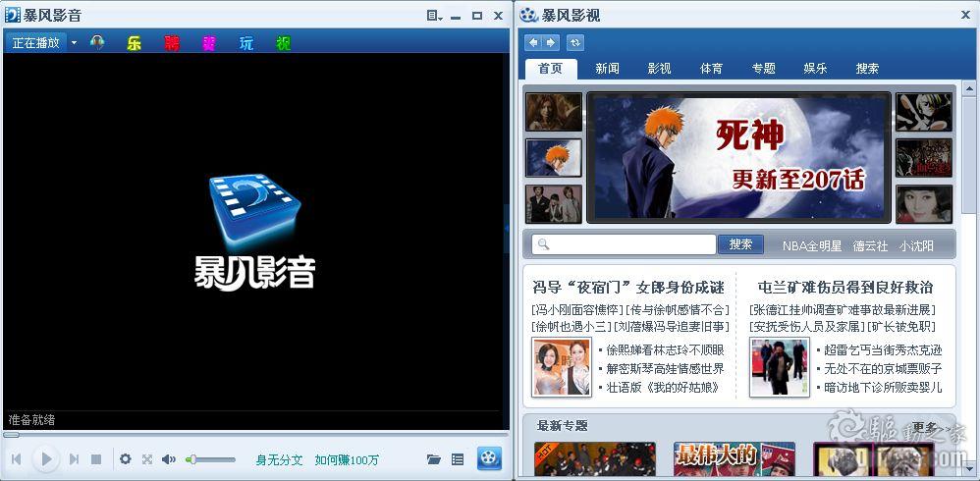This screenshot has width=980, height=481.
Task: Switch to the 新闻 tab
Action: click(x=607, y=69)
